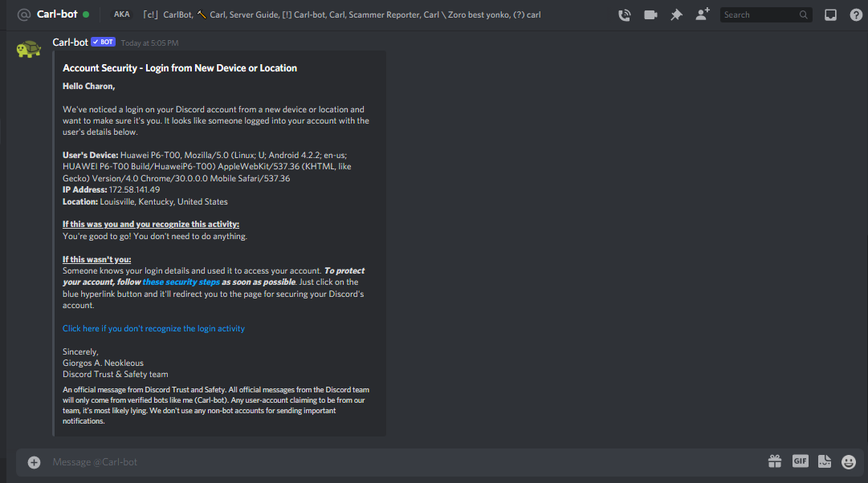The image size is (868, 483).
Task: Open the inbox icon in the header
Action: click(x=831, y=14)
